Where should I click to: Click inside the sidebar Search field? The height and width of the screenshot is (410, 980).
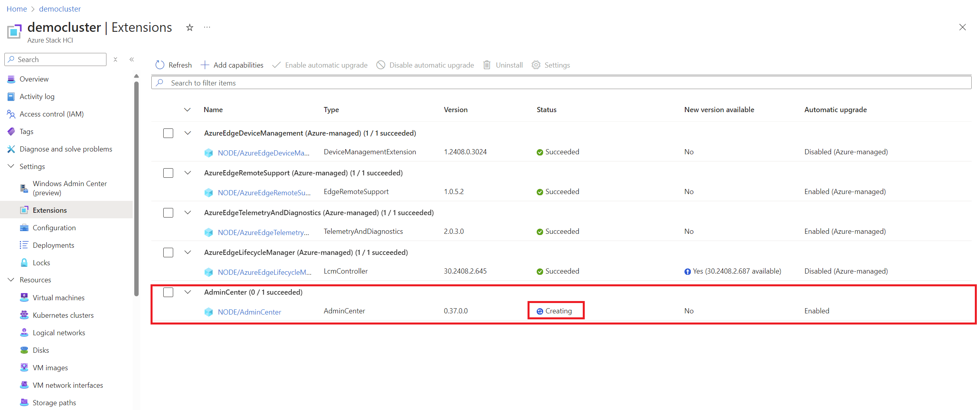(x=56, y=59)
